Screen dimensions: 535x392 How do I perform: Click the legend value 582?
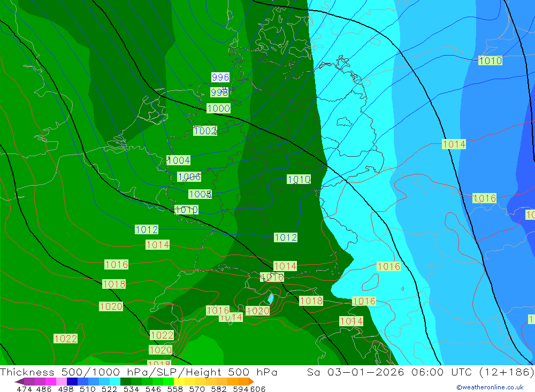(x=219, y=389)
